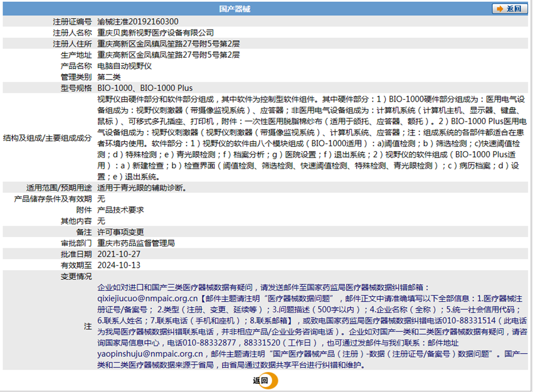Click the 注册人名称 label
This screenshot has width=533, height=392.
click(72, 33)
